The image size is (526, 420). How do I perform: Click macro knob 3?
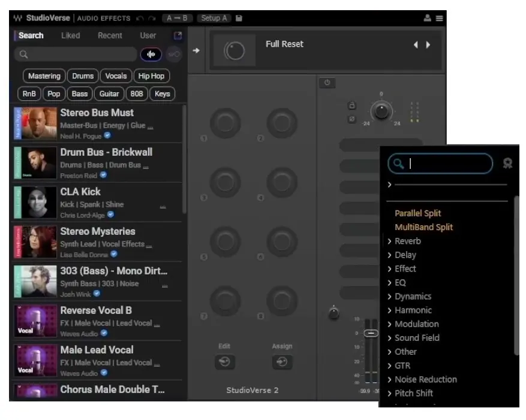(x=226, y=182)
